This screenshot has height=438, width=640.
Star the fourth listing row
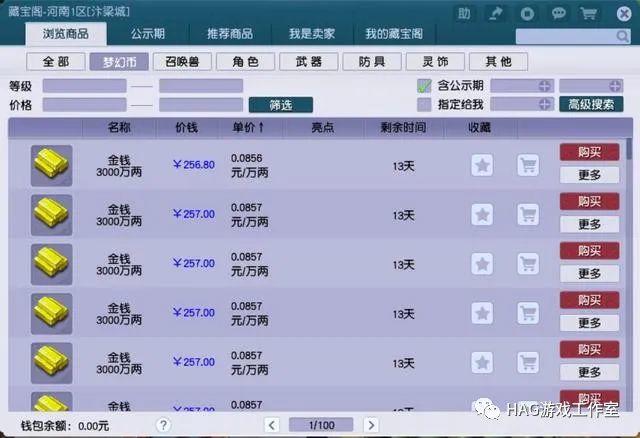click(482, 313)
